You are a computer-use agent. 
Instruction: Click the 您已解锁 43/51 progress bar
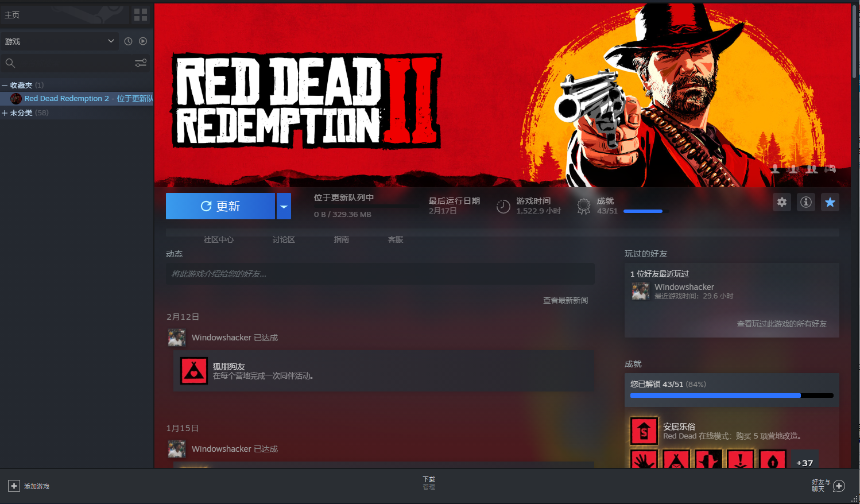(732, 396)
